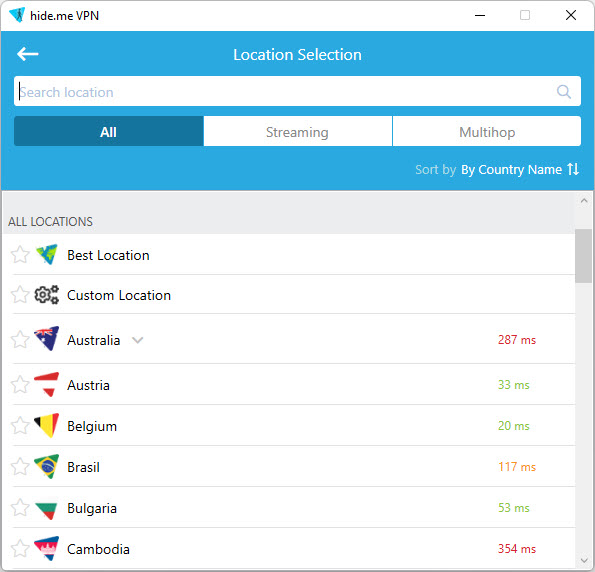Click the Best Location globe icon
Screen dimensions: 595x572
coord(47,254)
